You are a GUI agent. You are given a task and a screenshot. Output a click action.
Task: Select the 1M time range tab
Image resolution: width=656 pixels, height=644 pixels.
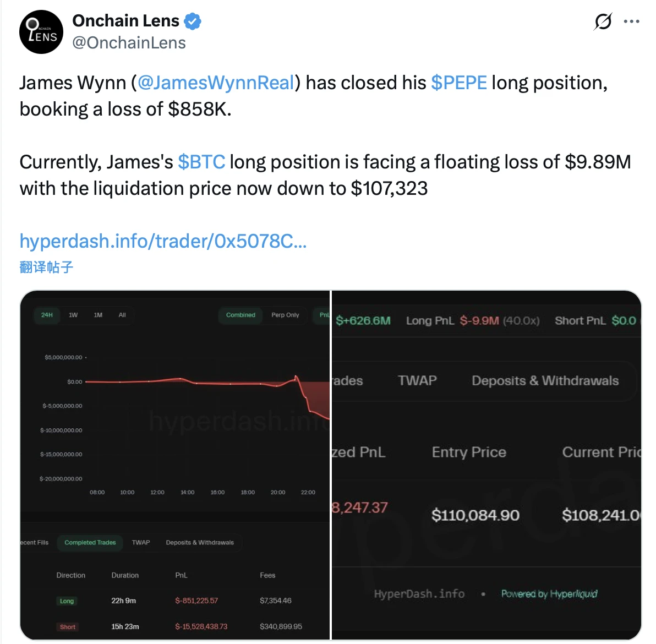[x=98, y=315]
